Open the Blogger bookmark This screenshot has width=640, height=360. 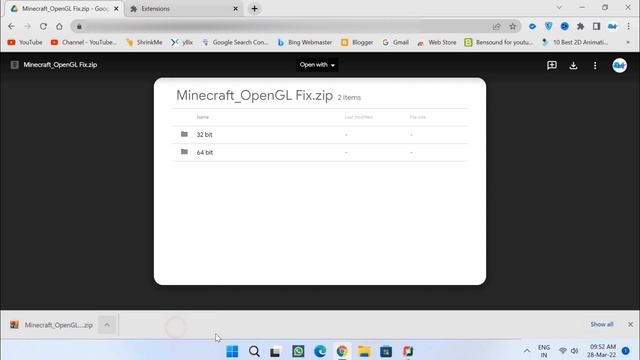357,42
